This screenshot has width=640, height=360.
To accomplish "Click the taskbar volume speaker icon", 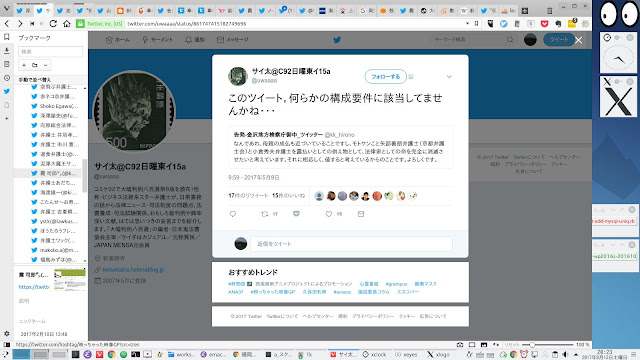I will click(x=565, y=354).
